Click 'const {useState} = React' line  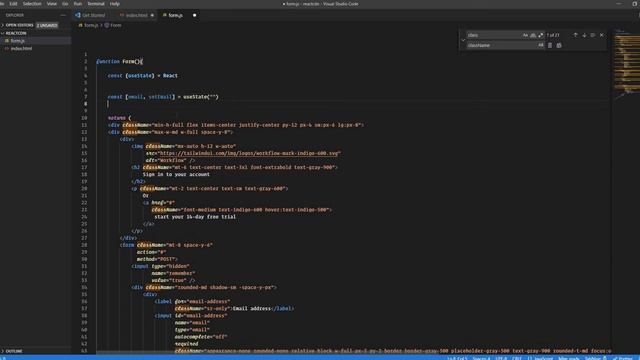pos(142,76)
